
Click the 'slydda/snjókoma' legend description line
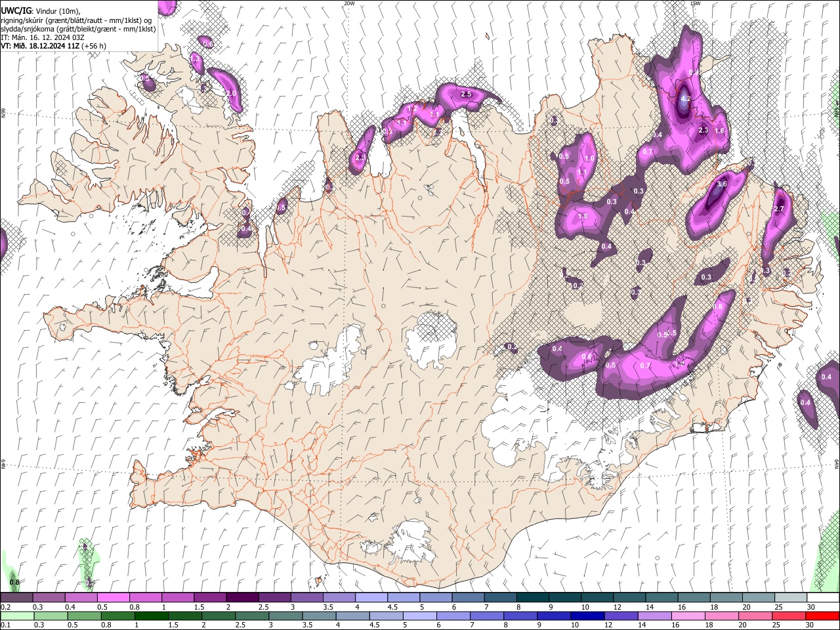point(78,29)
